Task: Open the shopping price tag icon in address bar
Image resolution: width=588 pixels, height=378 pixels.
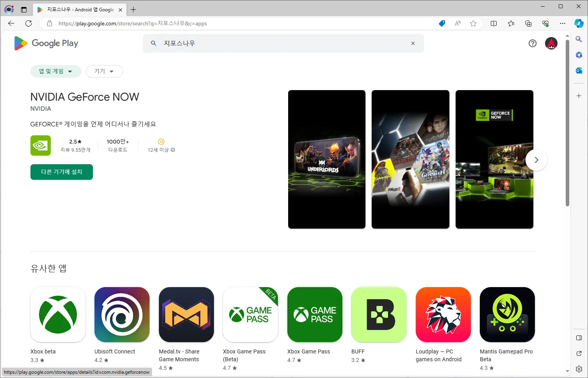Action: point(442,23)
